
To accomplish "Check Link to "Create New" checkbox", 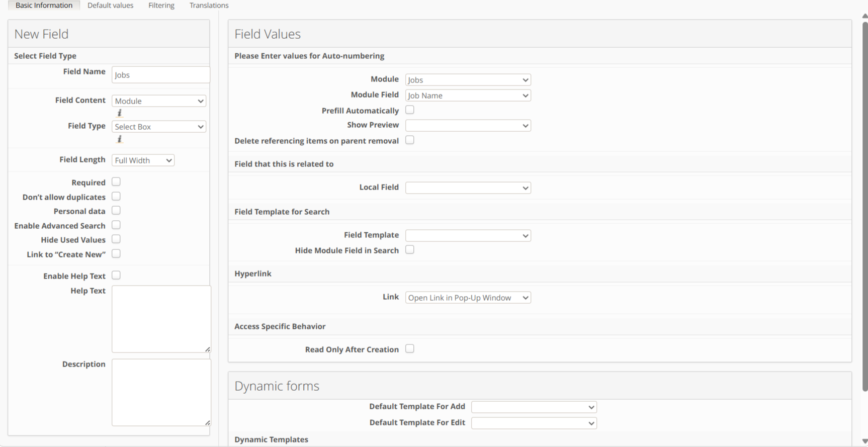I will point(116,254).
